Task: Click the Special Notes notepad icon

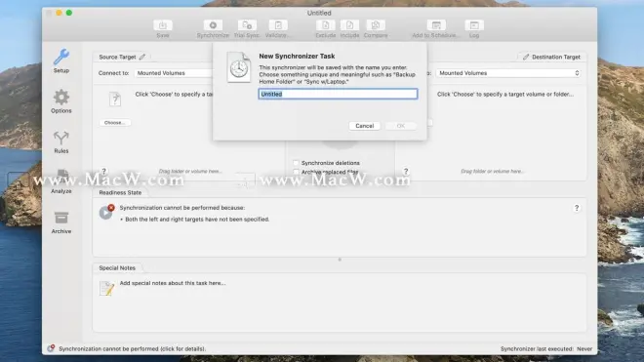Action: (106, 288)
